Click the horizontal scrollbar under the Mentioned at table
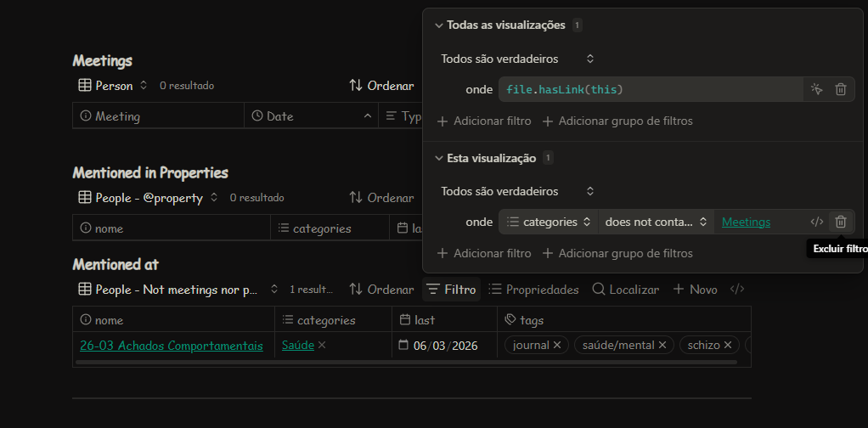The width and height of the screenshot is (868, 428). (406, 363)
